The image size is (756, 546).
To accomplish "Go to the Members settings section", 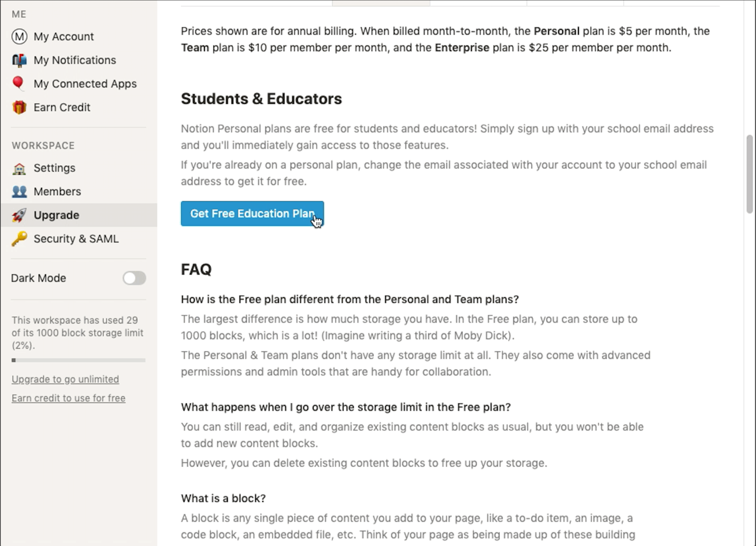I will (57, 191).
